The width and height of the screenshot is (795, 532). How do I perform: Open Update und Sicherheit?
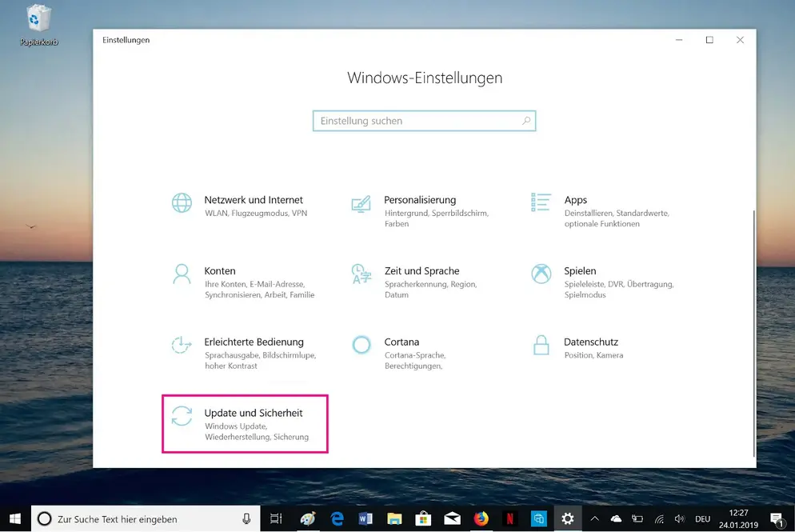[253, 414]
